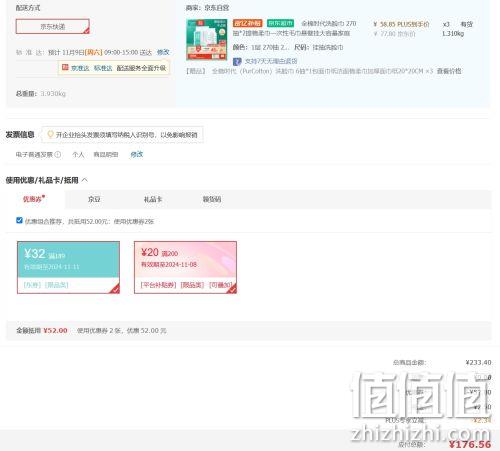The image size is (500, 451).
Task: Click the 总重量 3.930kg text
Action: point(41,94)
